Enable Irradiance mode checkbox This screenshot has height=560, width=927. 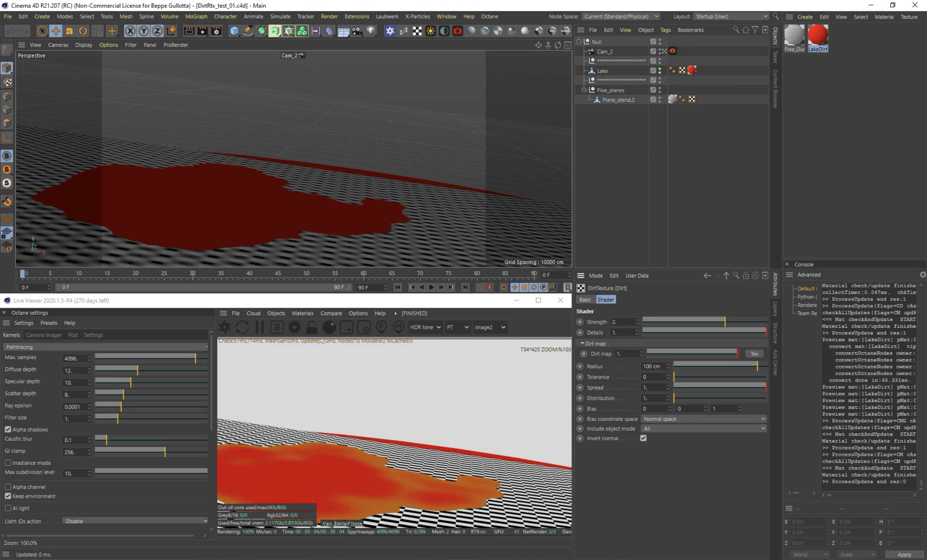click(x=8, y=463)
